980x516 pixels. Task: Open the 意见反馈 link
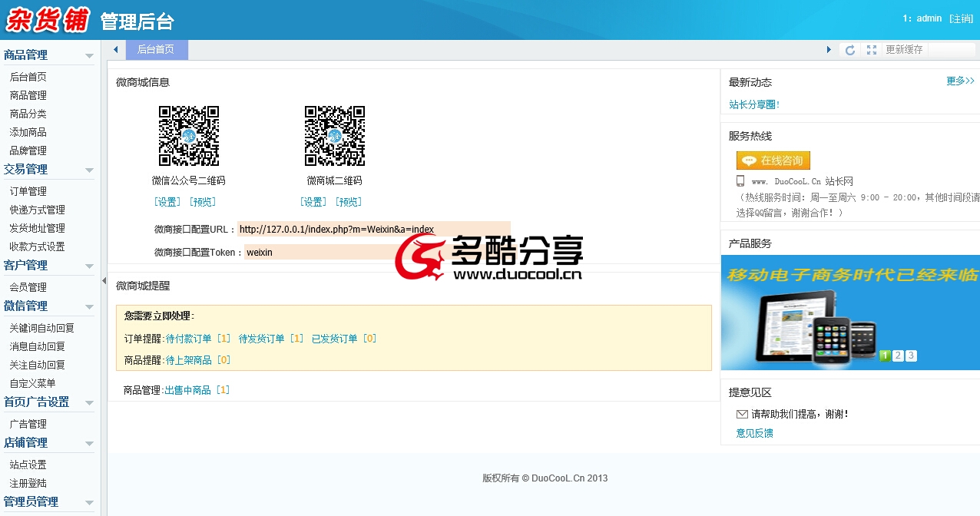(755, 433)
